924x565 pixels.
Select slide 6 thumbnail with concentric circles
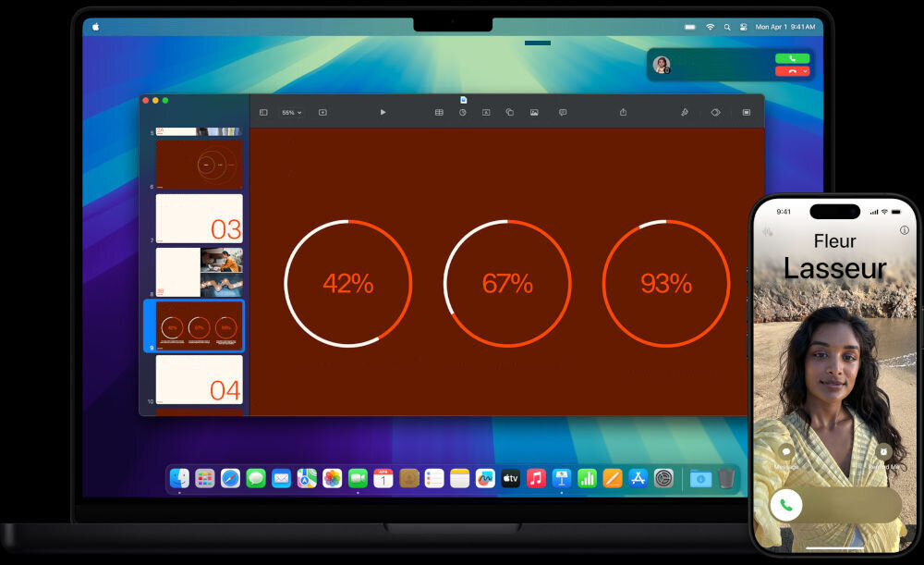tap(200, 165)
